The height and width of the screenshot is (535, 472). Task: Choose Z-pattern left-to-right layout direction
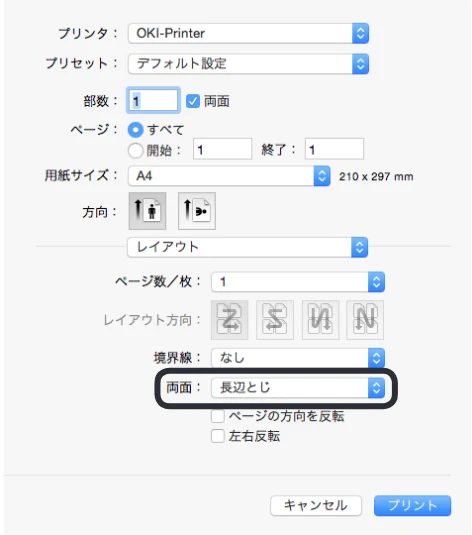coord(230,320)
